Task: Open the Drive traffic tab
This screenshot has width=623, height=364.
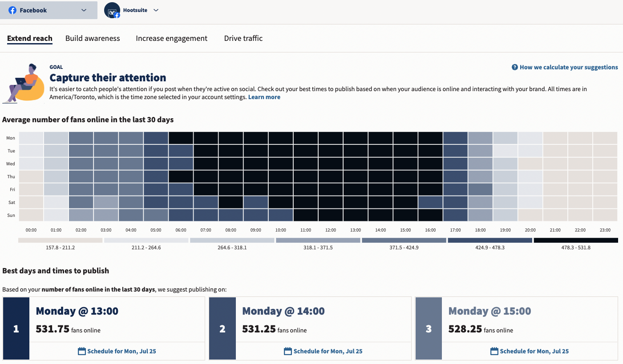Action: tap(243, 38)
